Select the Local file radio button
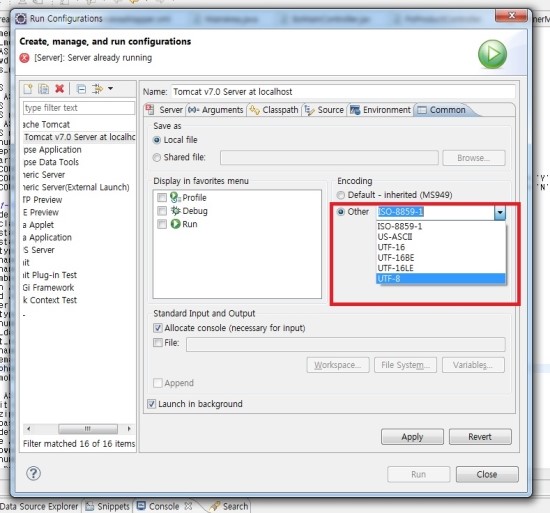This screenshot has width=550, height=513. pyautogui.click(x=157, y=140)
